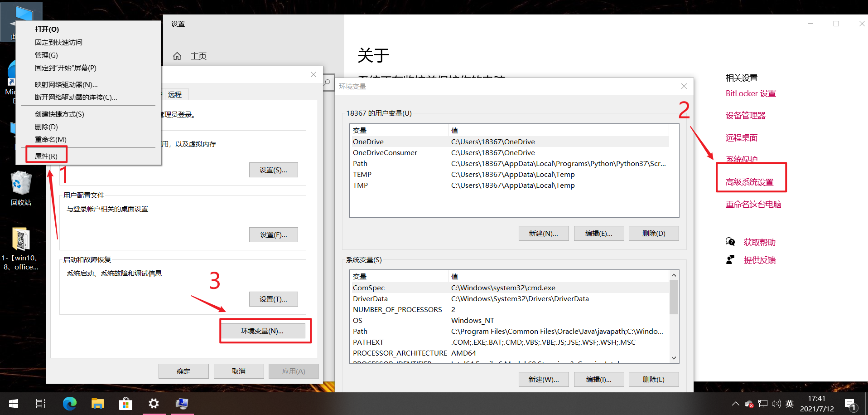The width and height of the screenshot is (868, 415).
Task: Open the 重命名这台电脑 link
Action: 753,204
